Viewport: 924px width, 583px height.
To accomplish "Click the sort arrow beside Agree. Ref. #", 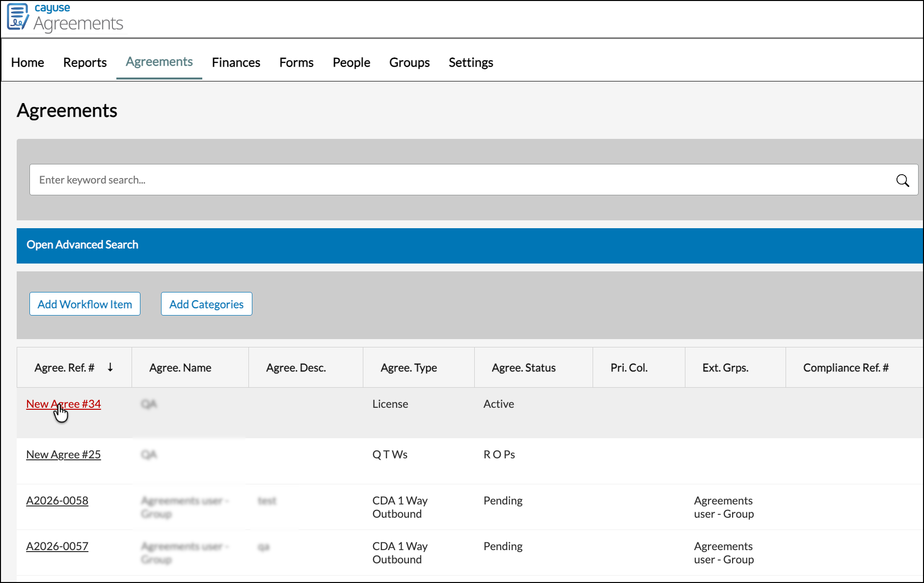I will tap(110, 367).
